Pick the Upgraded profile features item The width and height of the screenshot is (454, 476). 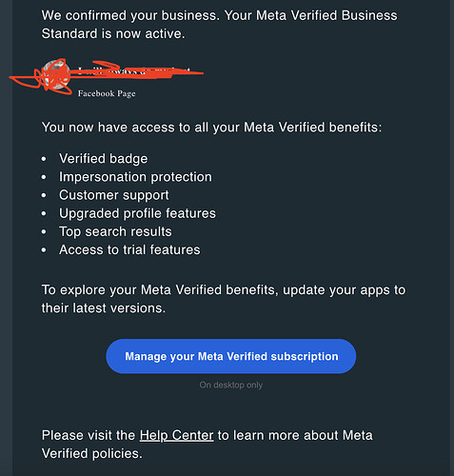point(137,213)
